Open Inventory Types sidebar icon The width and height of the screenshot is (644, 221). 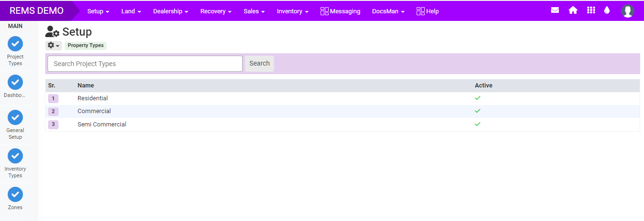[x=15, y=156]
